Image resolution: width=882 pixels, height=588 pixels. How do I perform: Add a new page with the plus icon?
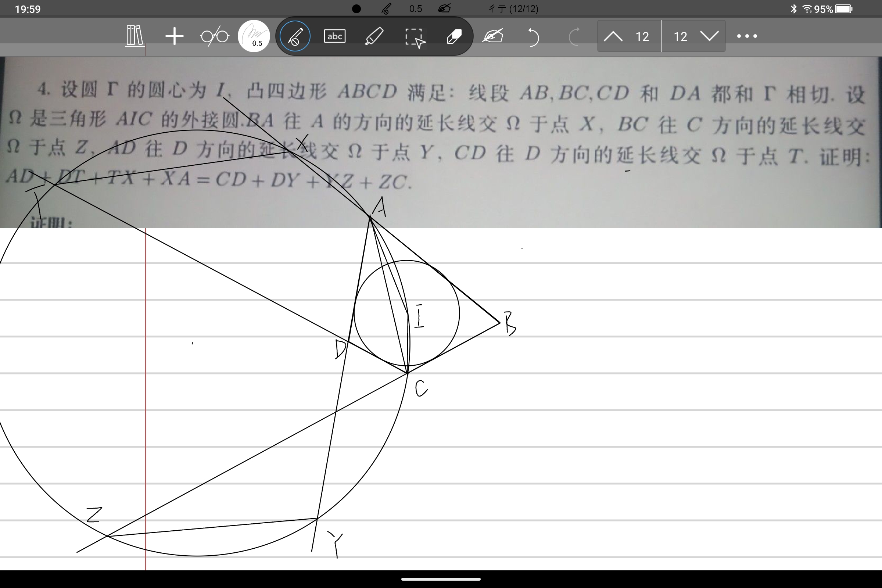174,36
